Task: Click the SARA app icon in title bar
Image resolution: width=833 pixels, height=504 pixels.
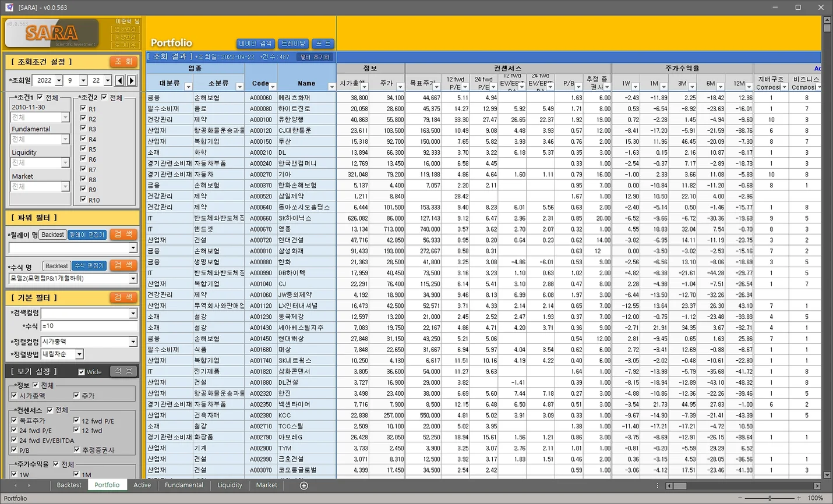Action: [x=9, y=7]
